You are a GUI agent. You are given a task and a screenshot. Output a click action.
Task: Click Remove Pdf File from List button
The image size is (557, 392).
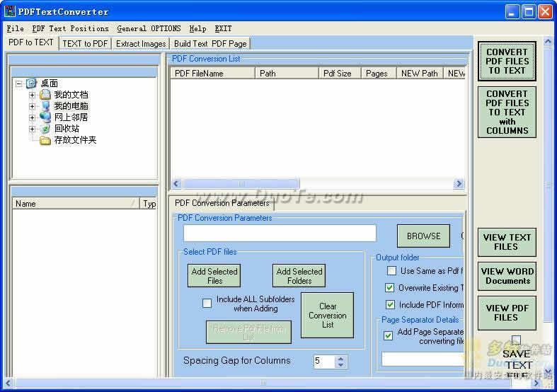[x=248, y=333]
